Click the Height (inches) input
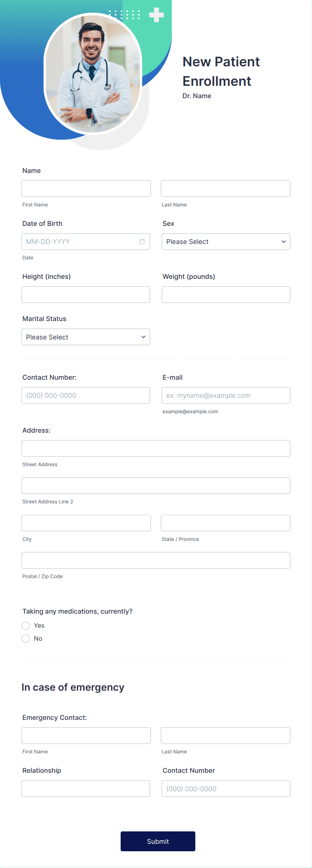The width and height of the screenshot is (312, 868). tap(86, 295)
